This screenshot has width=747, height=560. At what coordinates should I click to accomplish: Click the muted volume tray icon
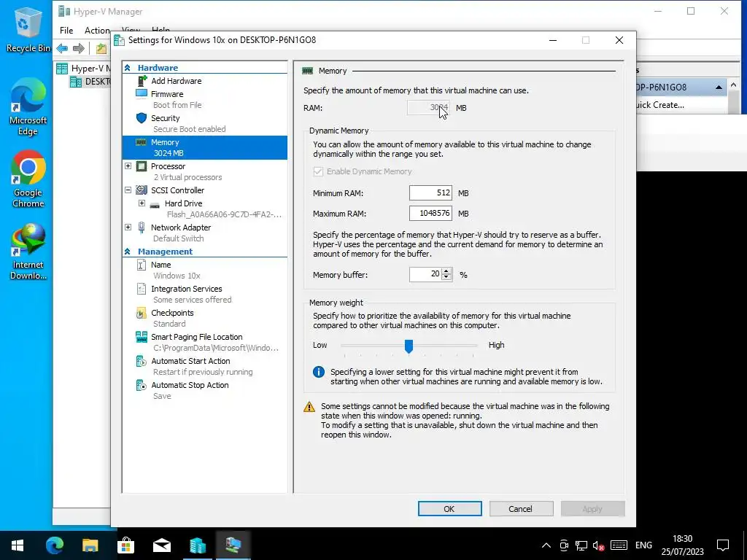[x=598, y=545]
